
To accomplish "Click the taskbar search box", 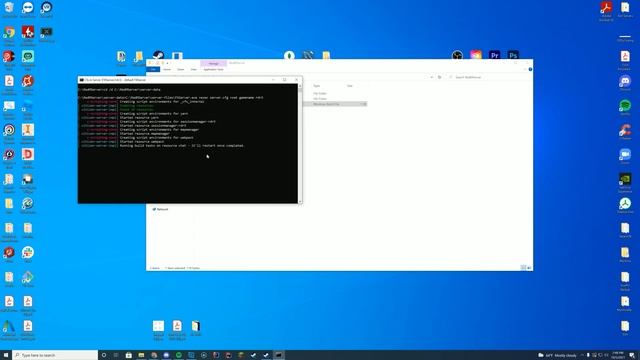I will [55, 355].
